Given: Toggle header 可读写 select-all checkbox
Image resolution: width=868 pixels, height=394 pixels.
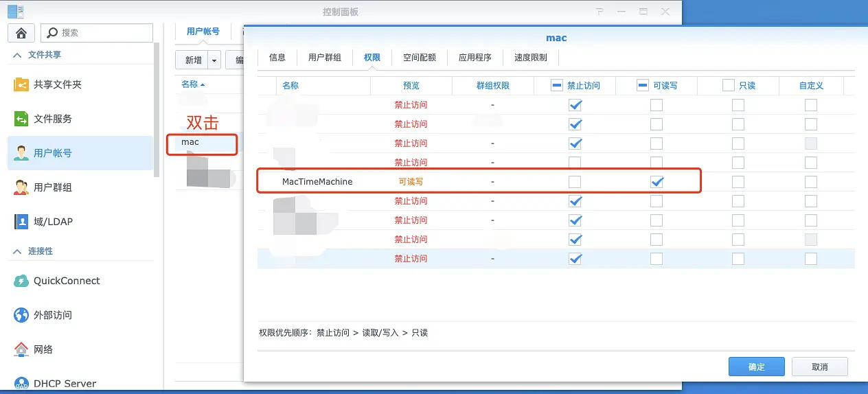Looking at the screenshot, I should click(x=643, y=86).
